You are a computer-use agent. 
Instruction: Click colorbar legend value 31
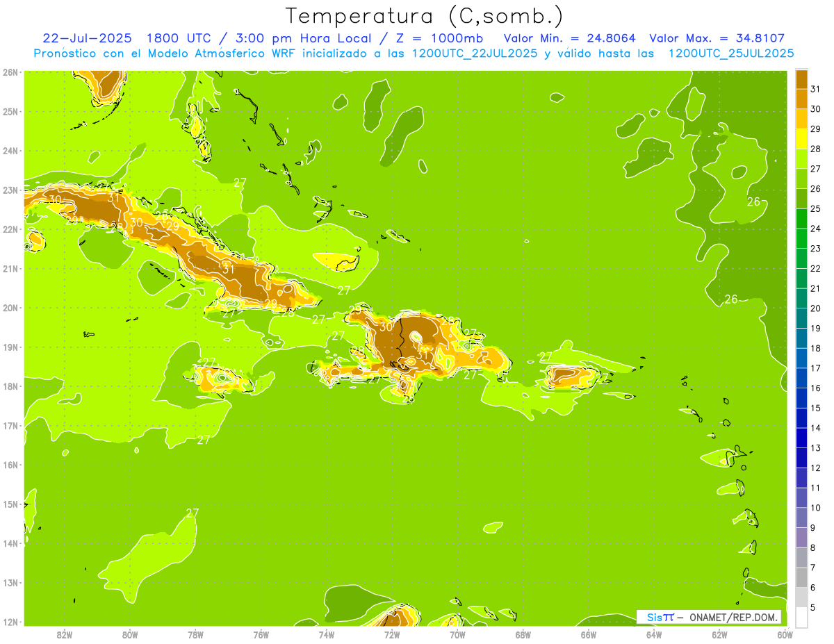pos(816,89)
